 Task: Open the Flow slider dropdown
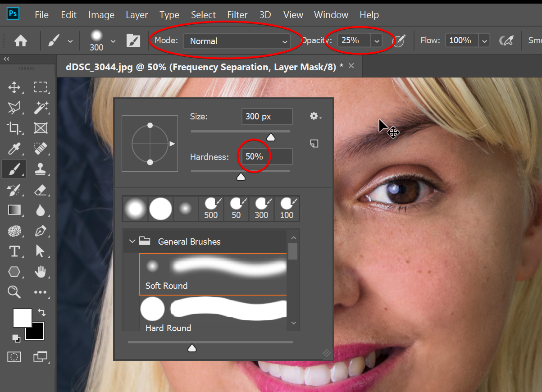click(484, 41)
